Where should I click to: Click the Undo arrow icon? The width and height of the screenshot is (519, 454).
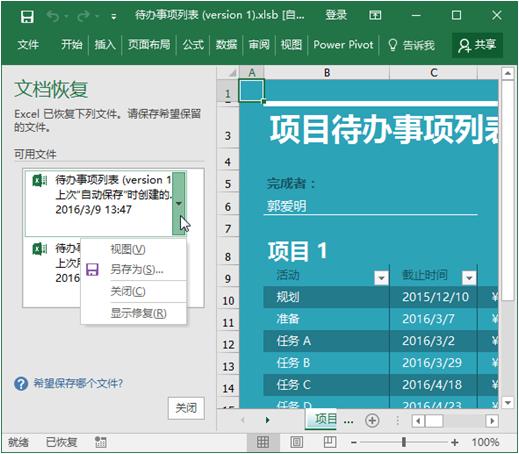53,16
